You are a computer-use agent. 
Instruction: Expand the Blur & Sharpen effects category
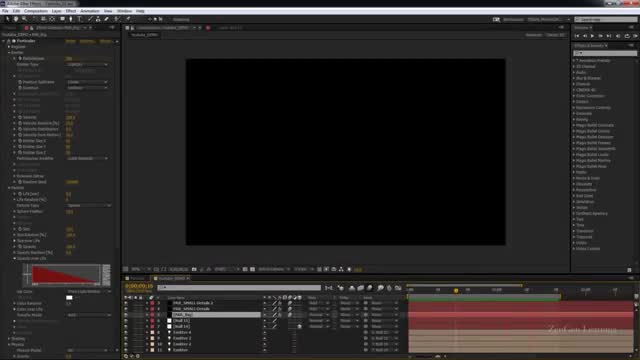coord(588,78)
